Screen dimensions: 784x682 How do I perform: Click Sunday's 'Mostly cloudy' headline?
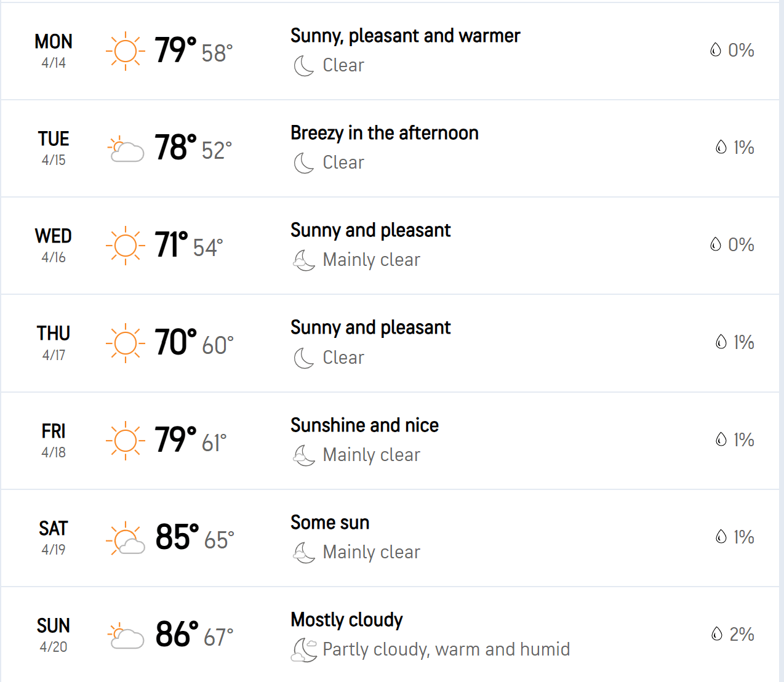tap(346, 620)
